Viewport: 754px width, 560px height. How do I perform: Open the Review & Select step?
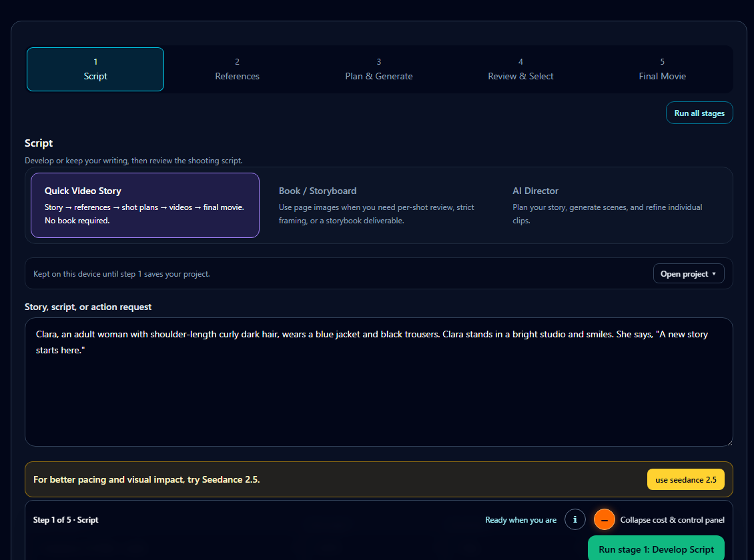[x=520, y=69]
